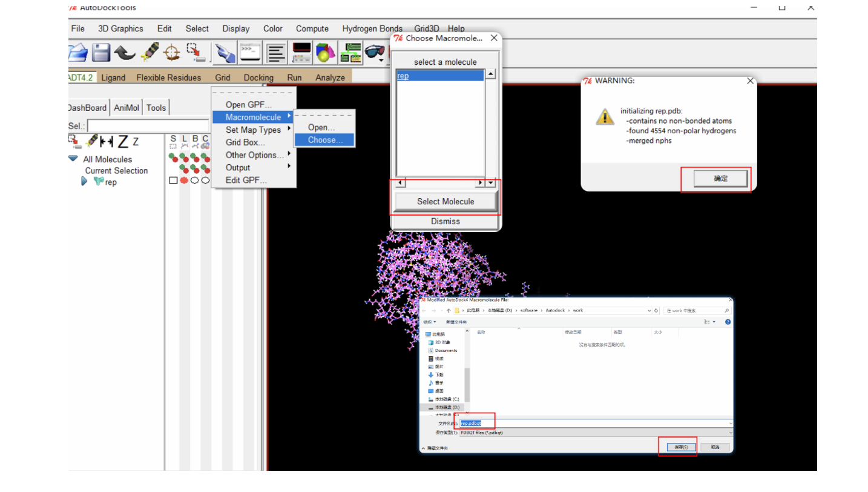Click the Select Molecule button
Screen dimensions: 868x492
446,201
